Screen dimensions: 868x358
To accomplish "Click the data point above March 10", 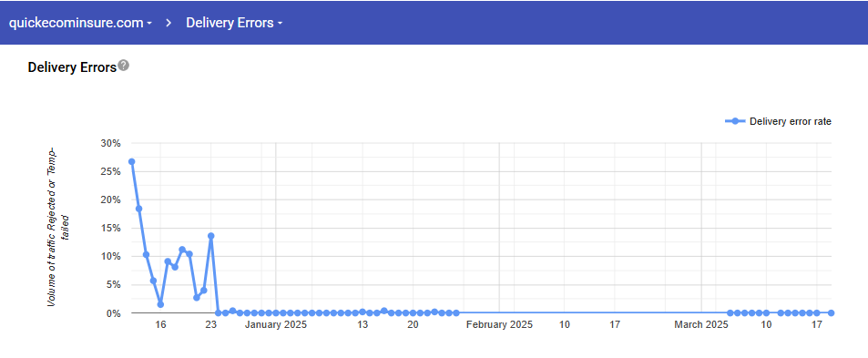I will (766, 313).
